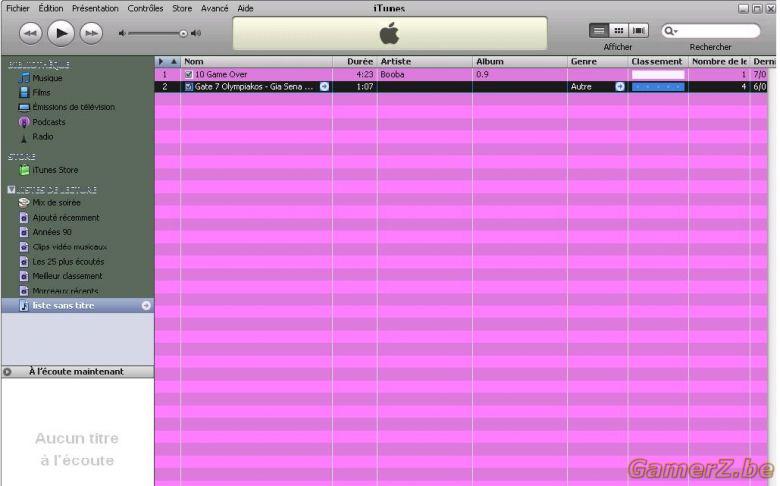
Task: Select Les 25 plus écoutés playlist
Action: [x=68, y=262]
